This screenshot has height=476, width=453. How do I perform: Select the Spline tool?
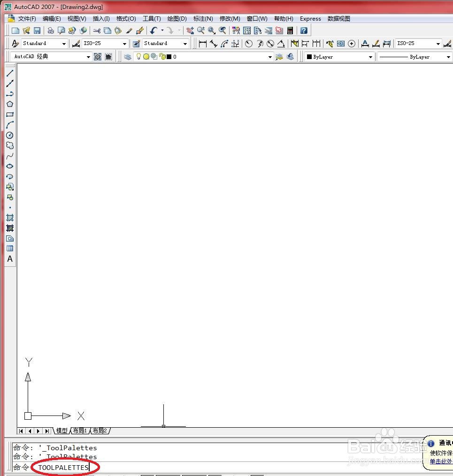pos(10,156)
